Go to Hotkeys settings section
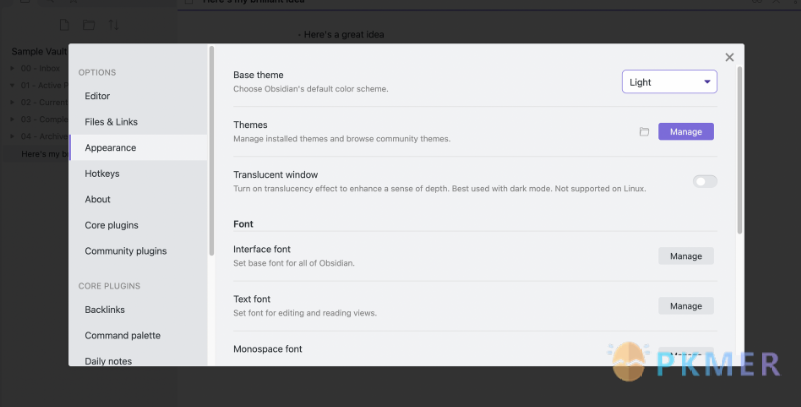 click(102, 174)
